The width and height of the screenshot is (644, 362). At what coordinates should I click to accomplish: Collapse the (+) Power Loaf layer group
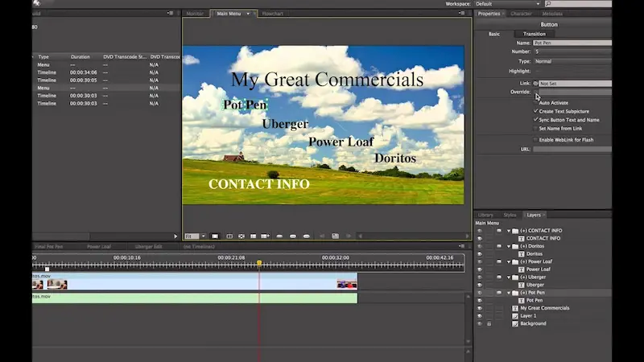point(509,262)
